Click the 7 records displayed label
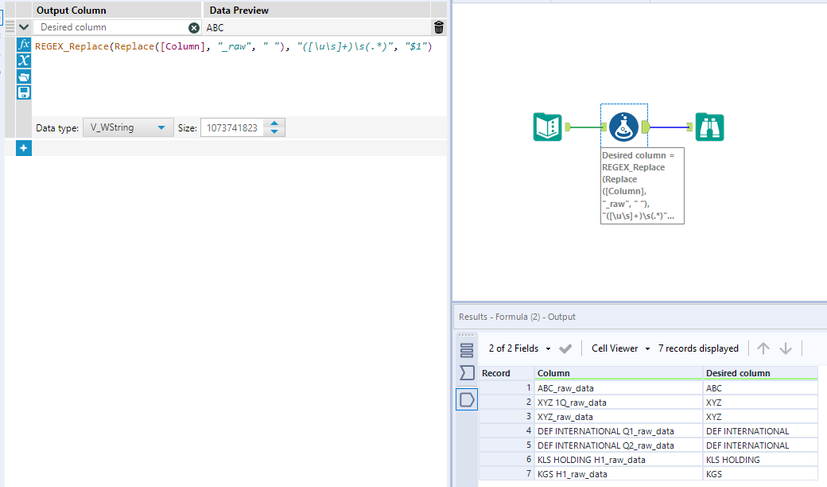The image size is (827, 487). click(x=698, y=349)
